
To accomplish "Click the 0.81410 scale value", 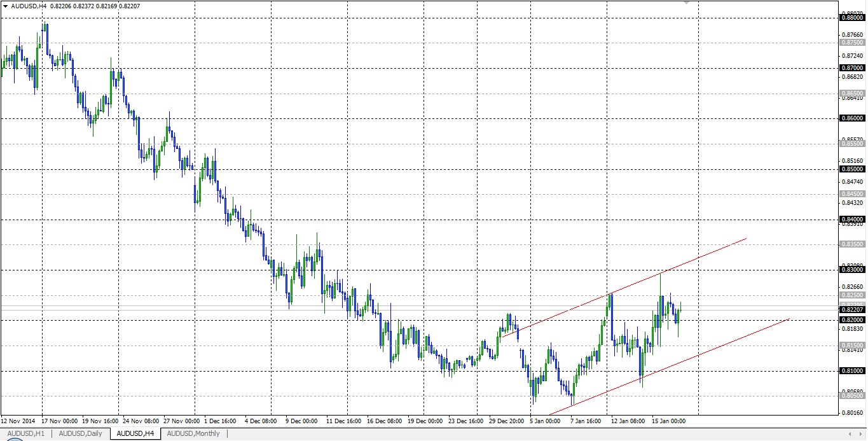I will [851, 350].
